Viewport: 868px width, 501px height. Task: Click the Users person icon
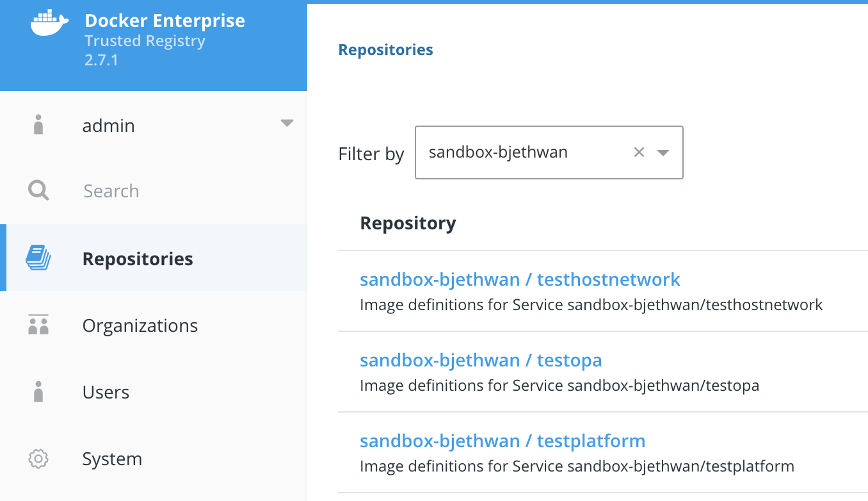tap(38, 391)
